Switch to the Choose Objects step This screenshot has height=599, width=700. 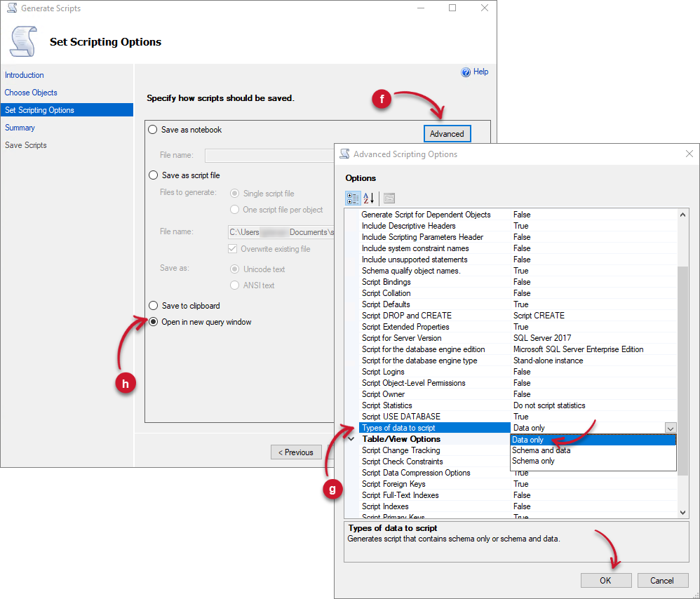(x=31, y=93)
